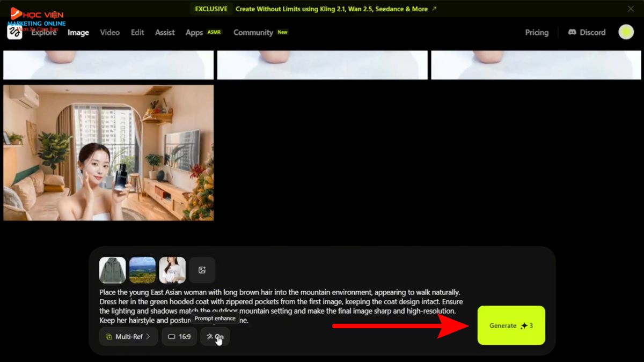Click the app logo icon in the top-left
Image resolution: width=644 pixels, height=362 pixels.
click(x=14, y=32)
